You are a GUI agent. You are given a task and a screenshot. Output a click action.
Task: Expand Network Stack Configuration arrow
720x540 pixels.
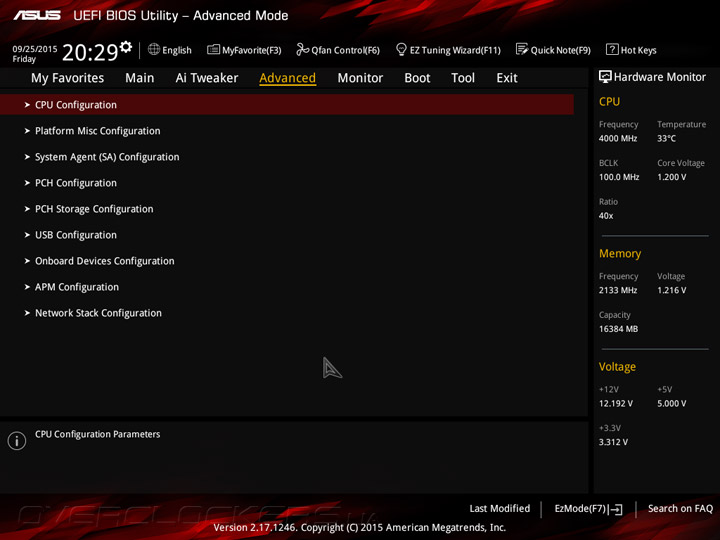27,313
